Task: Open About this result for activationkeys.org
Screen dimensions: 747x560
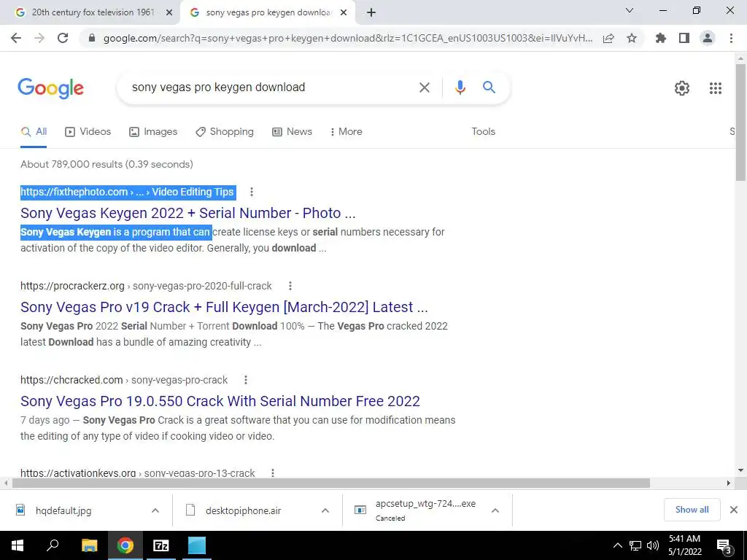Action: coord(273,472)
